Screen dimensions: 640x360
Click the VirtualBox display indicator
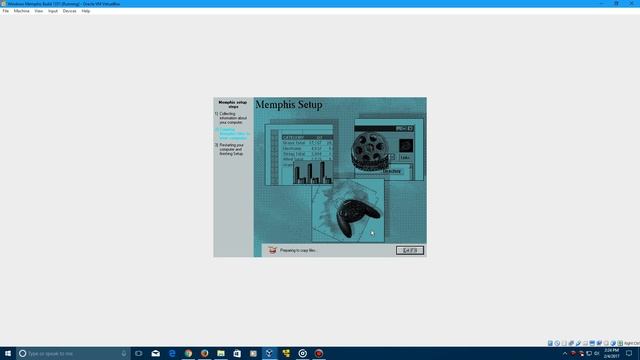point(592,343)
